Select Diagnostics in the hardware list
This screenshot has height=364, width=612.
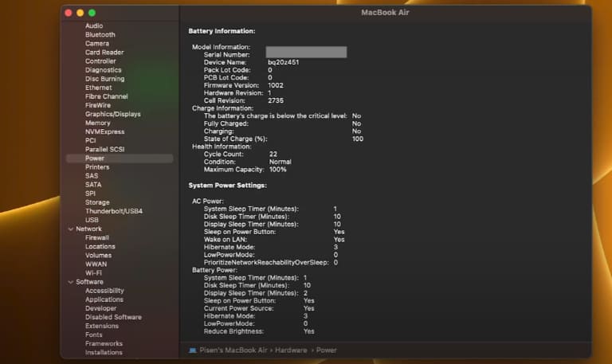103,70
